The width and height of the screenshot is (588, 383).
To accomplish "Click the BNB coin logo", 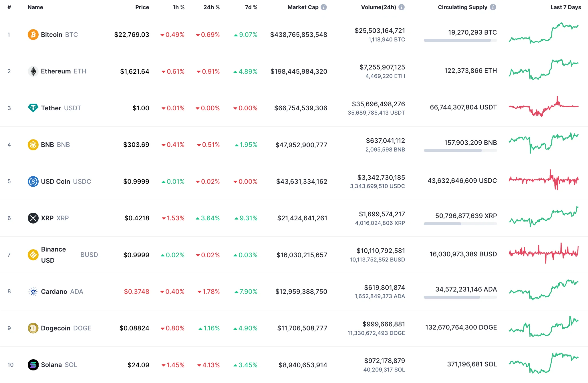I will (x=33, y=145).
